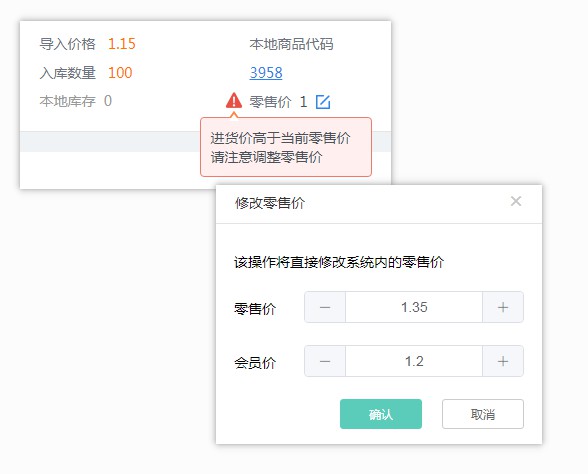The width and height of the screenshot is (588, 474).
Task: Increase 会员价 with the plus button
Action: [x=503, y=361]
